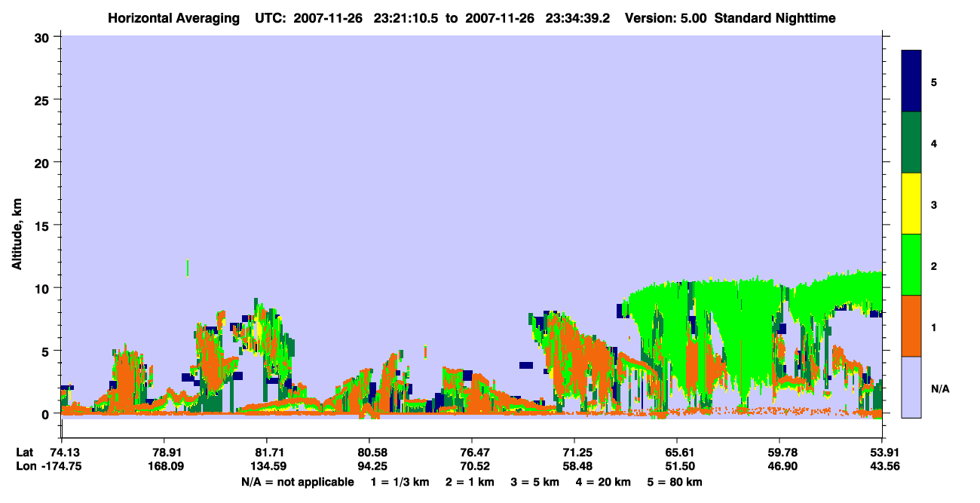The image size is (980, 503).
Task: Click the dark blue colorbar segment labeled 5
Action: coord(911,81)
